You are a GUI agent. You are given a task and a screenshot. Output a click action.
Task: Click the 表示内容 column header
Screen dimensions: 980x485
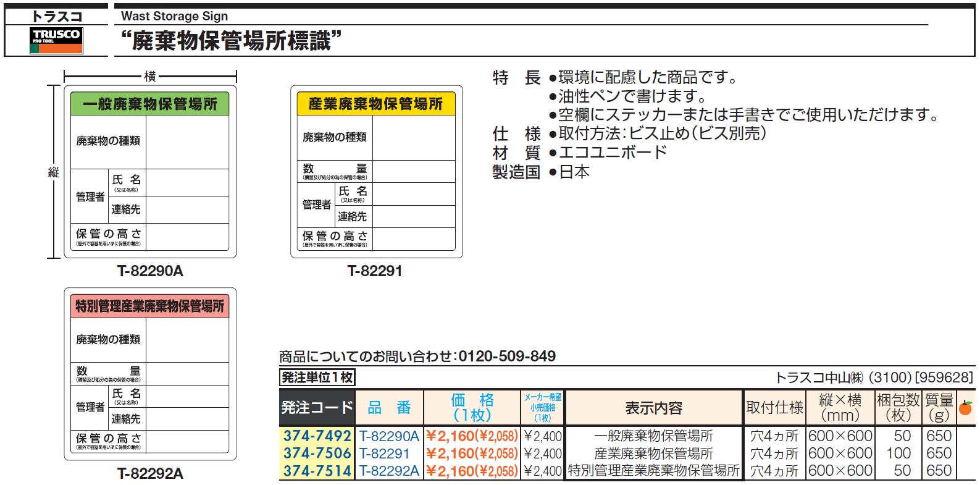(x=654, y=408)
